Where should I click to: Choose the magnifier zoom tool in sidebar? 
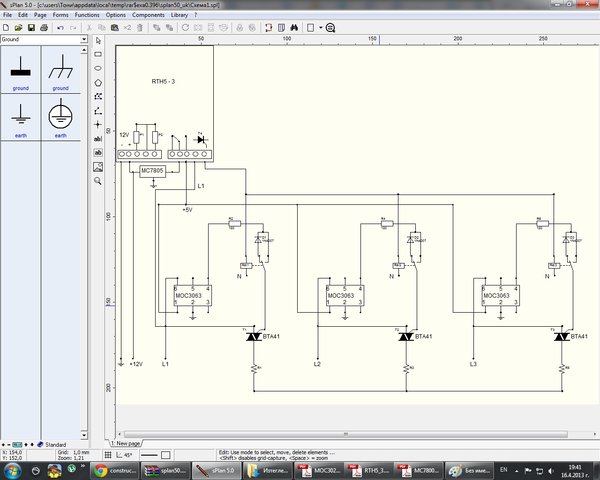coord(98,181)
